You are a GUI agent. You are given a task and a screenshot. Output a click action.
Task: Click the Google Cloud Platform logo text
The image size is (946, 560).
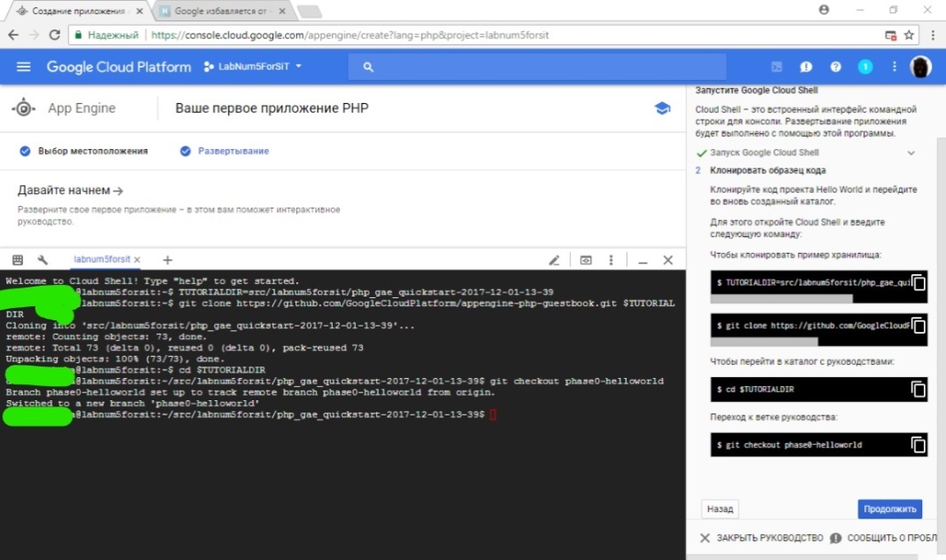pyautogui.click(x=119, y=67)
